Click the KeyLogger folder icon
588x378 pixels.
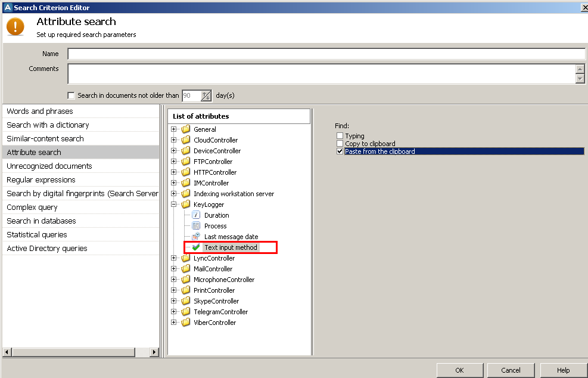coord(186,205)
